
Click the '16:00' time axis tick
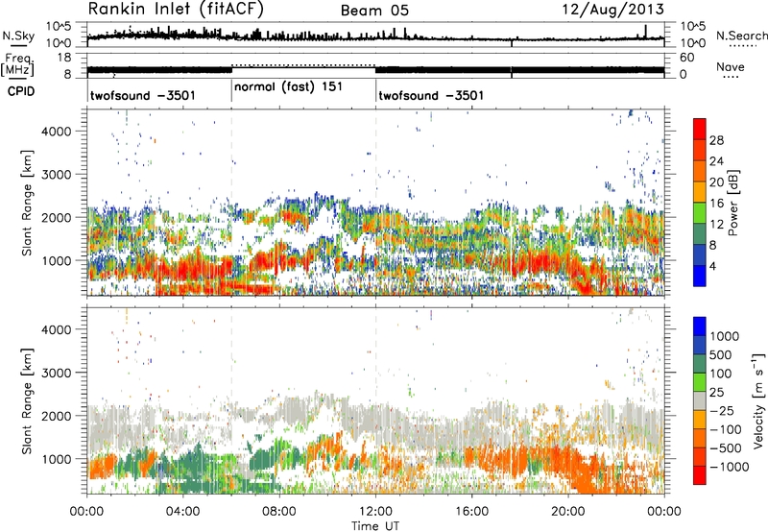pyautogui.click(x=471, y=512)
